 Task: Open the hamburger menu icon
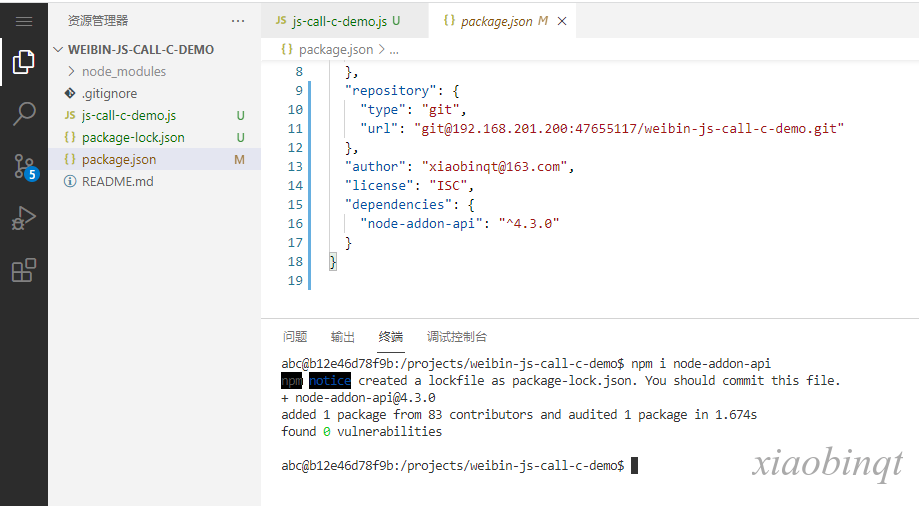coord(24,22)
